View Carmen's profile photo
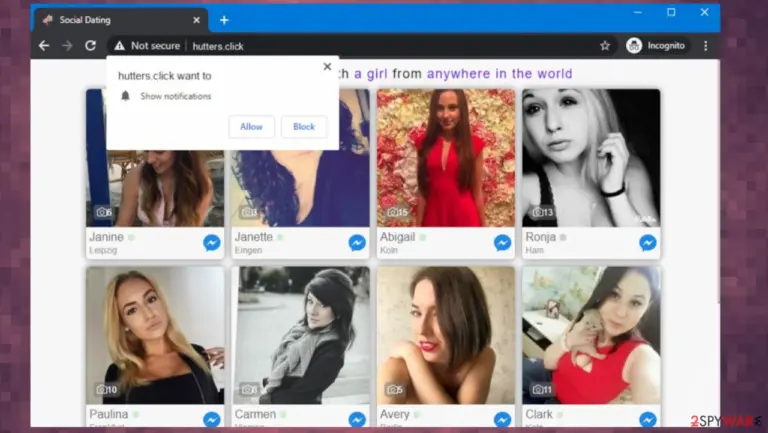The width and height of the screenshot is (768, 433). (x=300, y=336)
